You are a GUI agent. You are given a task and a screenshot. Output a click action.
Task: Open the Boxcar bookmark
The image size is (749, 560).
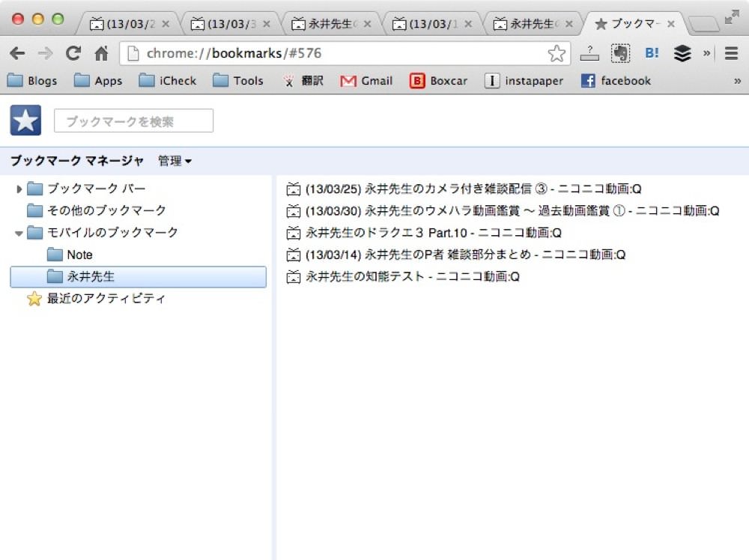438,81
